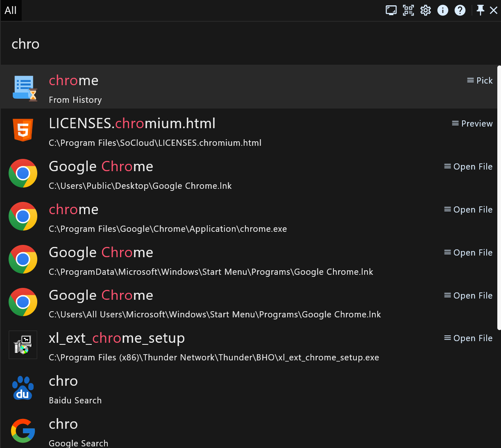Select the All tab
501x448 pixels.
click(x=11, y=10)
